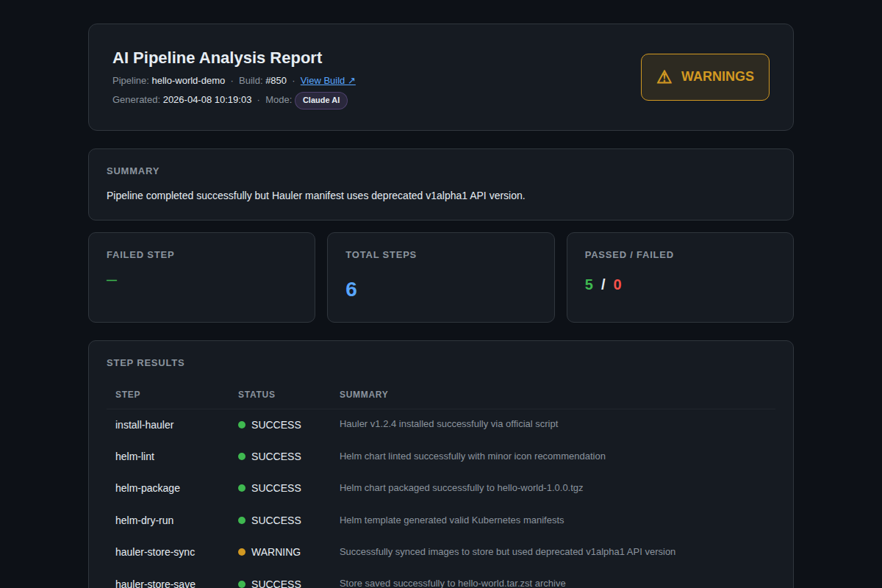The width and height of the screenshot is (882, 588).
Task: Open the View Build link
Action: coord(328,81)
